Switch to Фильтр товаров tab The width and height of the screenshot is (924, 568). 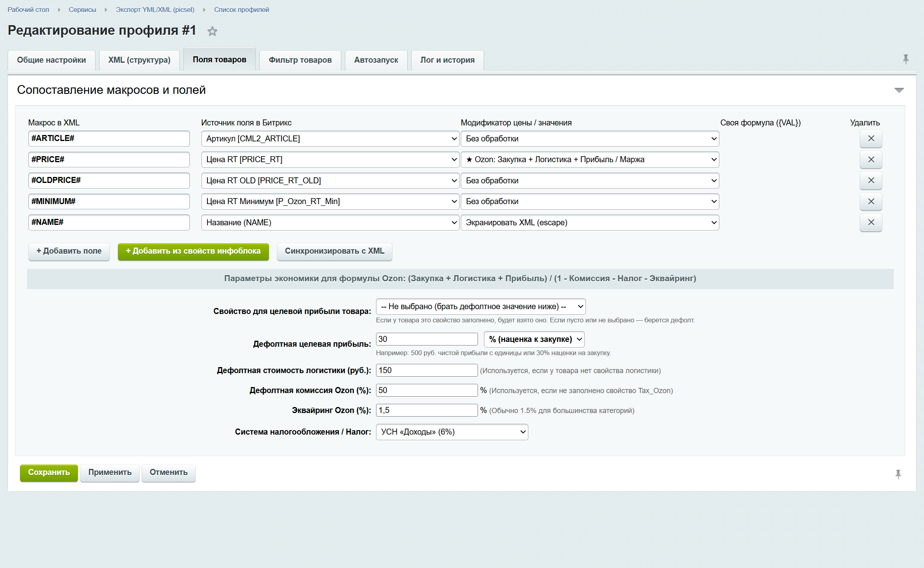(x=300, y=60)
